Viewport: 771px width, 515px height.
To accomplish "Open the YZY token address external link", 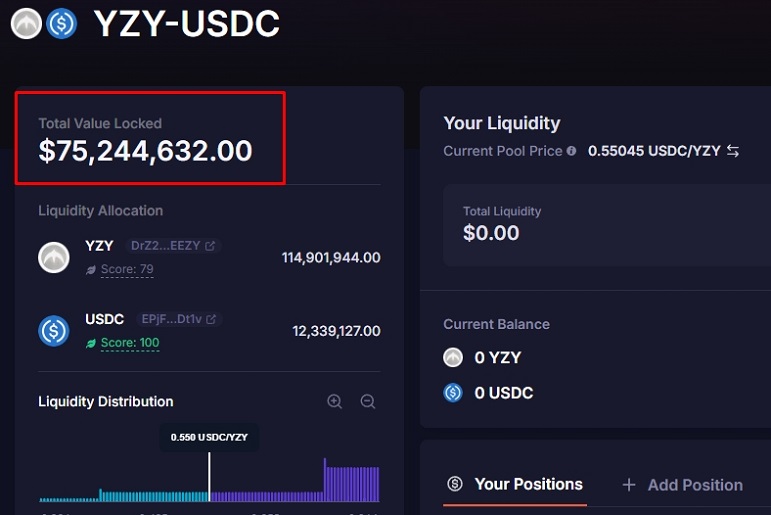I will pos(210,245).
